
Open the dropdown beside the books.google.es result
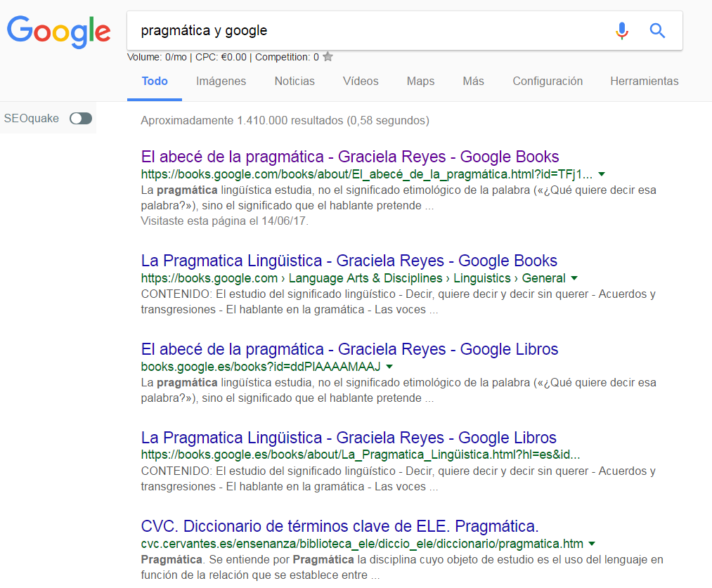(x=389, y=366)
